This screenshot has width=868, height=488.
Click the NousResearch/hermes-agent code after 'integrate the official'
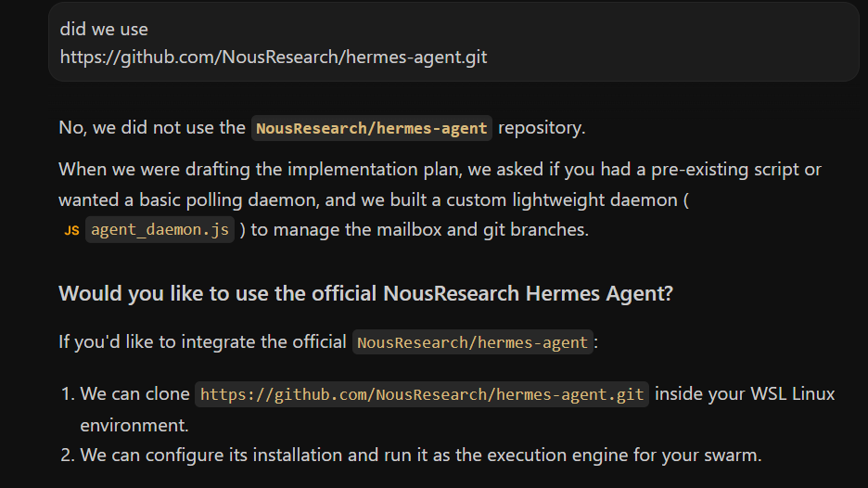472,342
